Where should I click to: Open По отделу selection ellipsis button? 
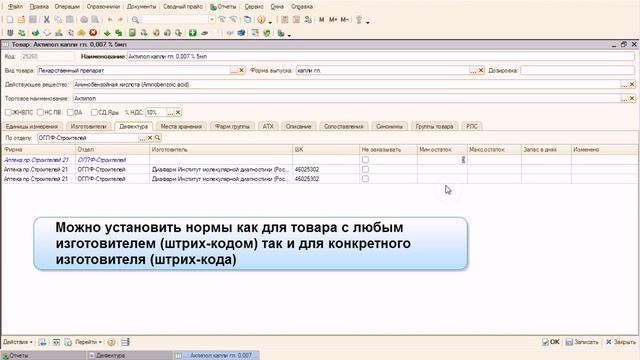coord(142,138)
